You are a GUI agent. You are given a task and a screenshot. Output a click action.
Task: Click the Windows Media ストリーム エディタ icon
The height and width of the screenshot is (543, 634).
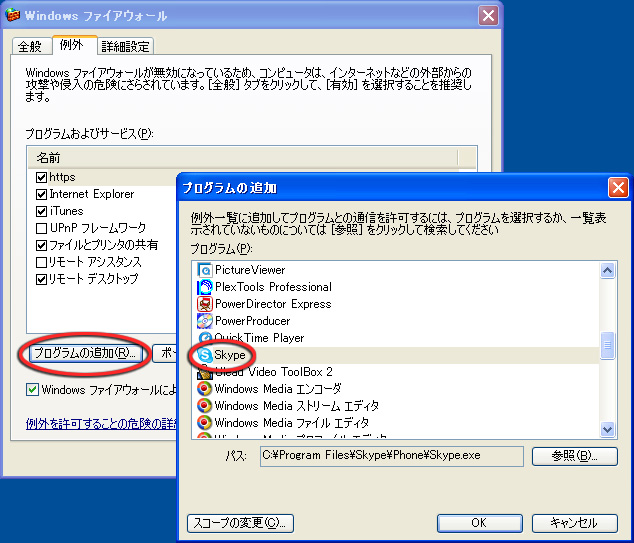(x=205, y=406)
